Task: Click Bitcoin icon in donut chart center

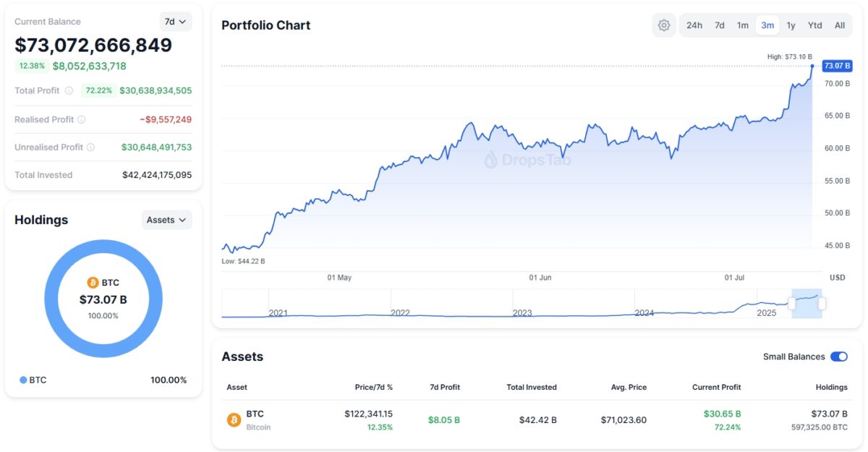Action: pos(93,283)
